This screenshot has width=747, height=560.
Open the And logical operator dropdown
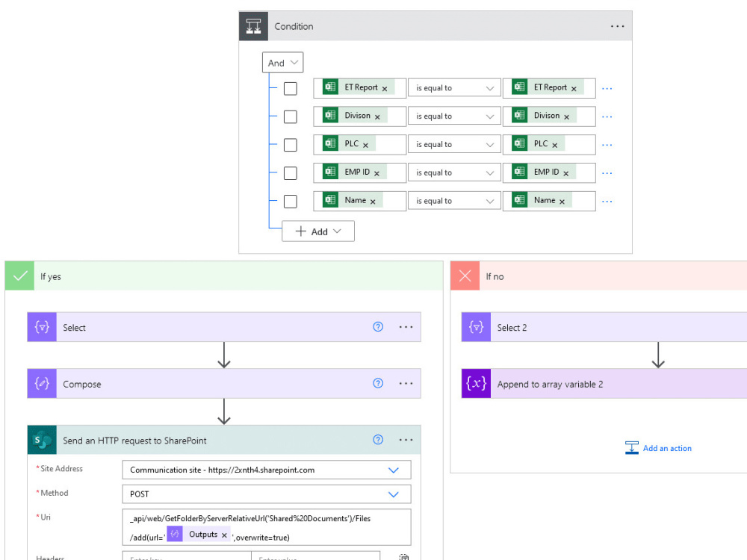point(282,63)
